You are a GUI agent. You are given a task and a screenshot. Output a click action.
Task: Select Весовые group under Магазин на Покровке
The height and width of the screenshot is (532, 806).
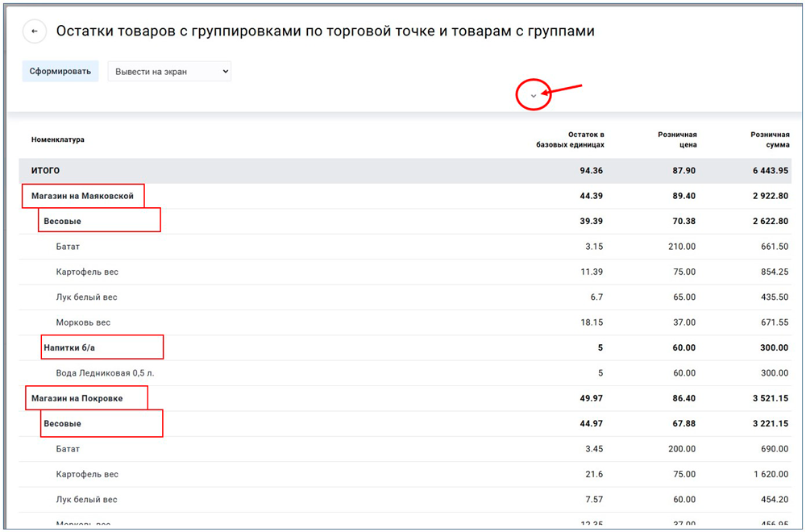coord(63,423)
